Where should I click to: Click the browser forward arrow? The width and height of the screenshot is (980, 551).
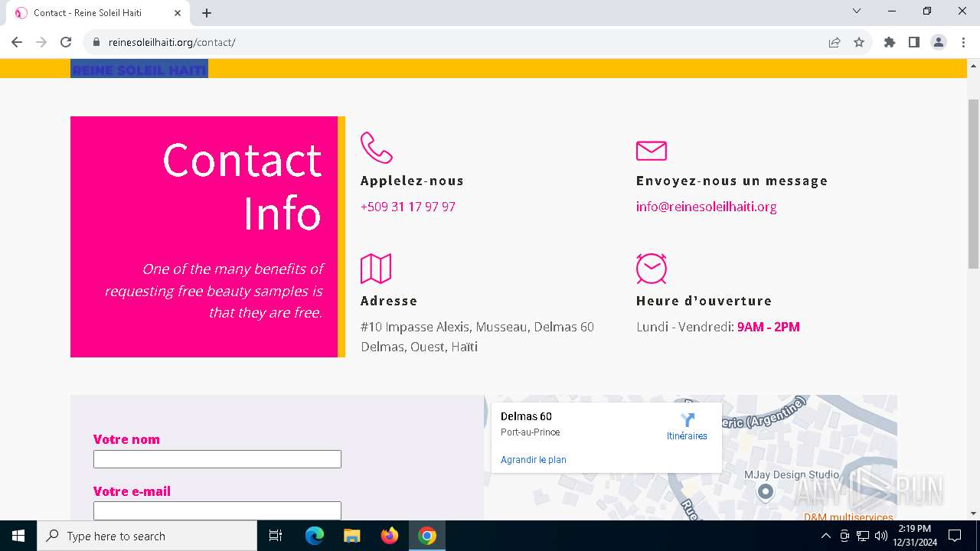(41, 42)
